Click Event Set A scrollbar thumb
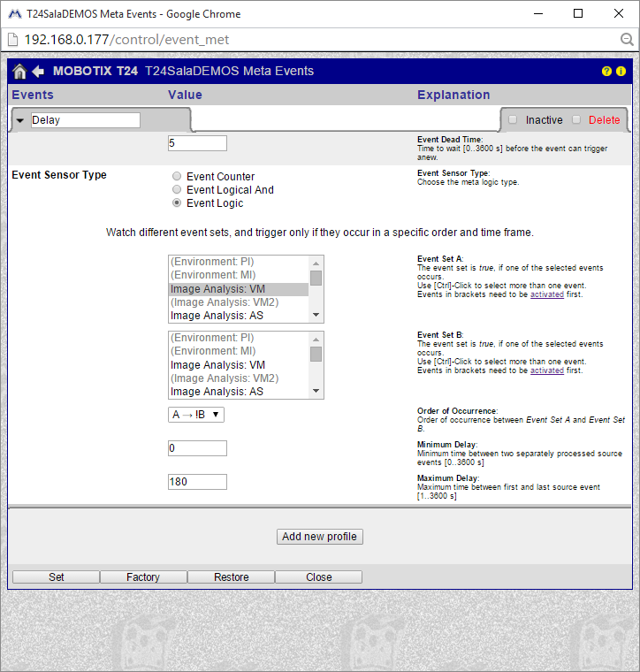 (316, 278)
